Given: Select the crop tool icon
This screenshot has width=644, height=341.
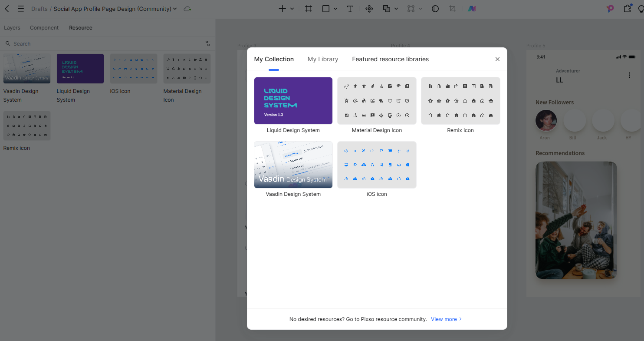Looking at the screenshot, I should [453, 9].
